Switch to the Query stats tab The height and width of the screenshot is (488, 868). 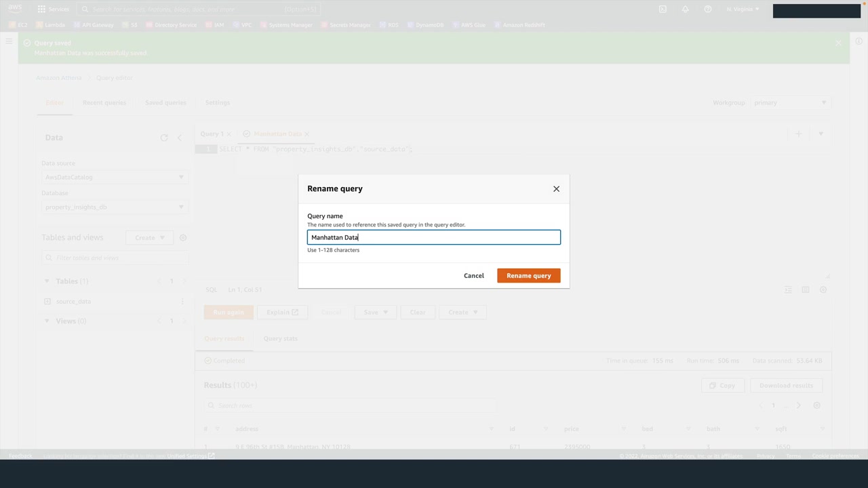[281, 339]
